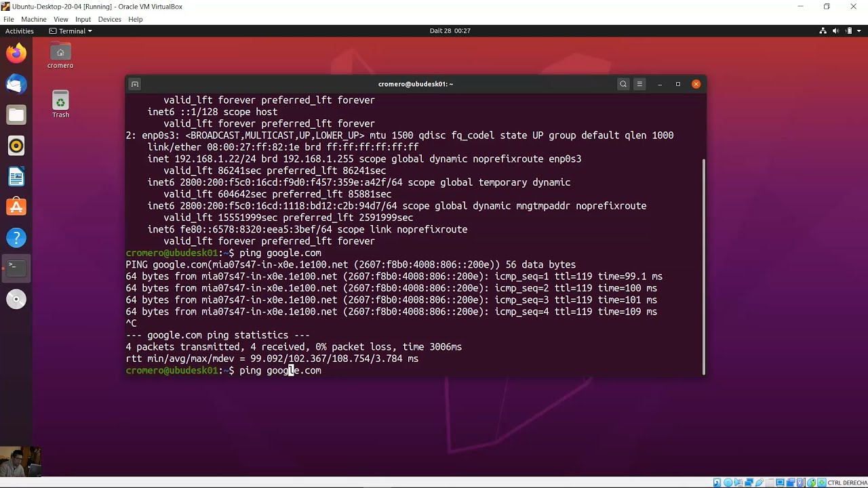Screen dimensions: 868x488
Task: Open the VirtualBox File menu
Action: 8,19
